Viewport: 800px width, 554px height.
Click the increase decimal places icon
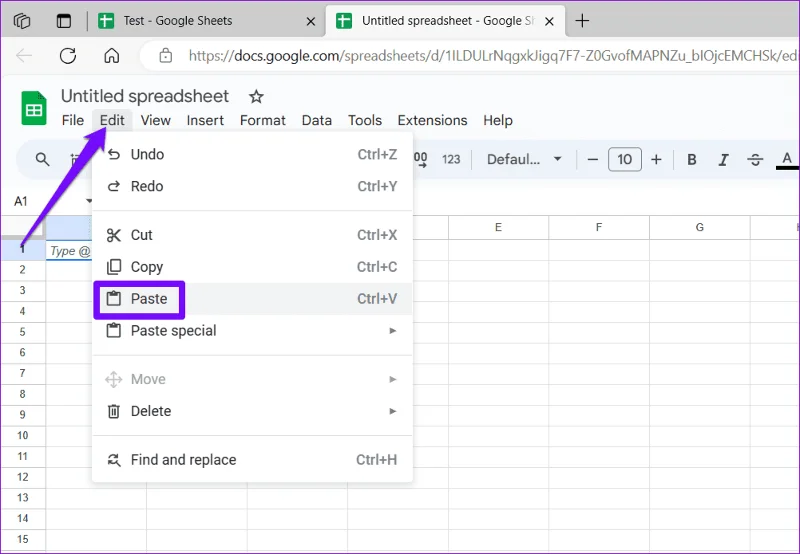pyautogui.click(x=420, y=160)
